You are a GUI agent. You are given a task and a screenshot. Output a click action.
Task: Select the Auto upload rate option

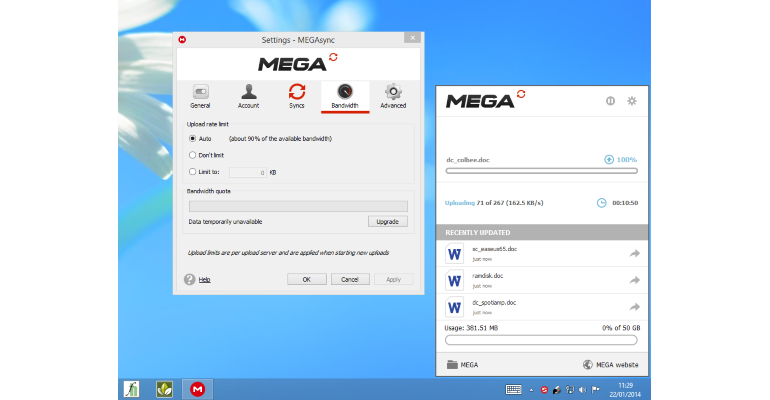pos(192,139)
